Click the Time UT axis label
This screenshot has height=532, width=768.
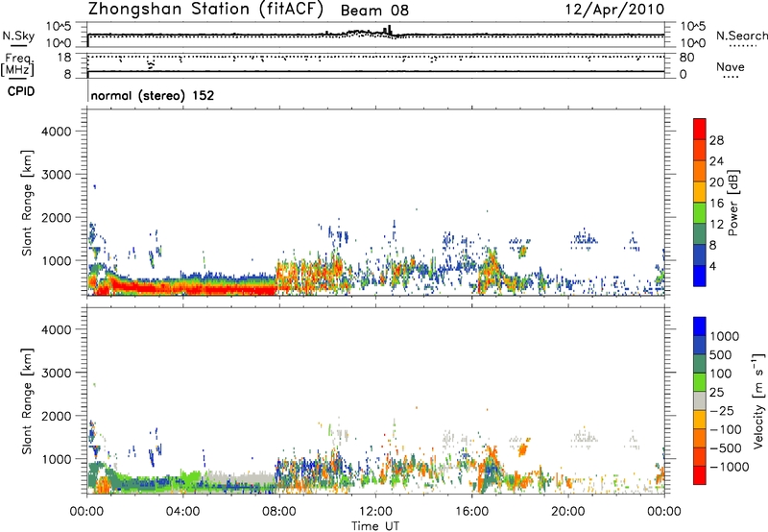(x=375, y=525)
